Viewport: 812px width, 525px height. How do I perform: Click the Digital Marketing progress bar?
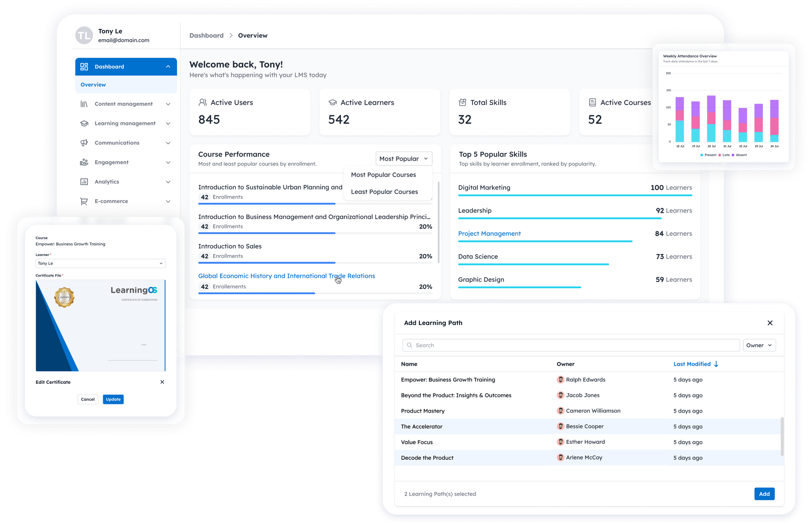click(575, 195)
